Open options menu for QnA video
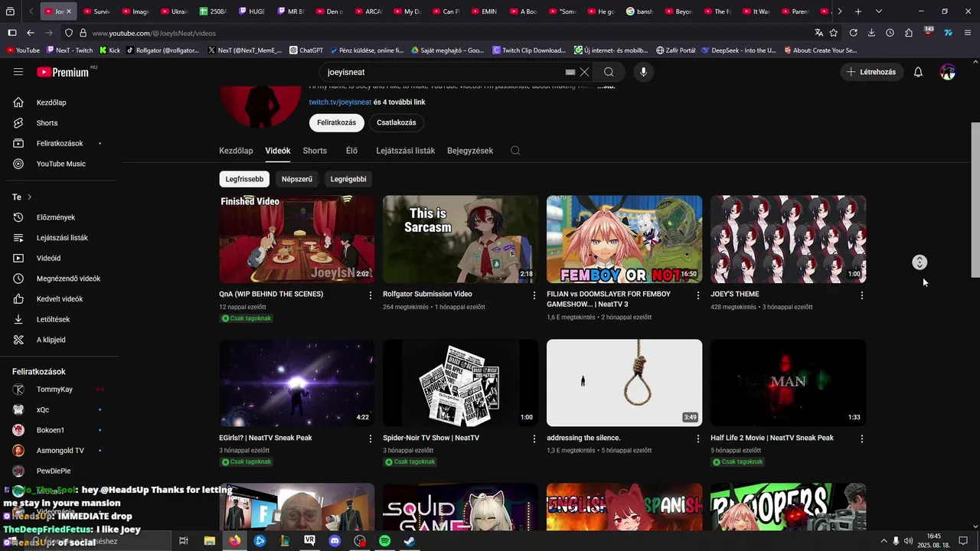 (371, 295)
